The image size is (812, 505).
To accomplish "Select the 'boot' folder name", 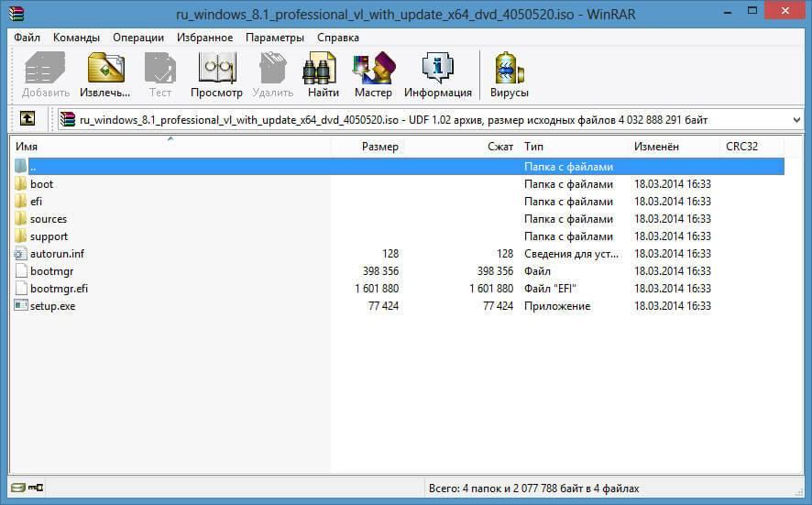I will point(41,184).
